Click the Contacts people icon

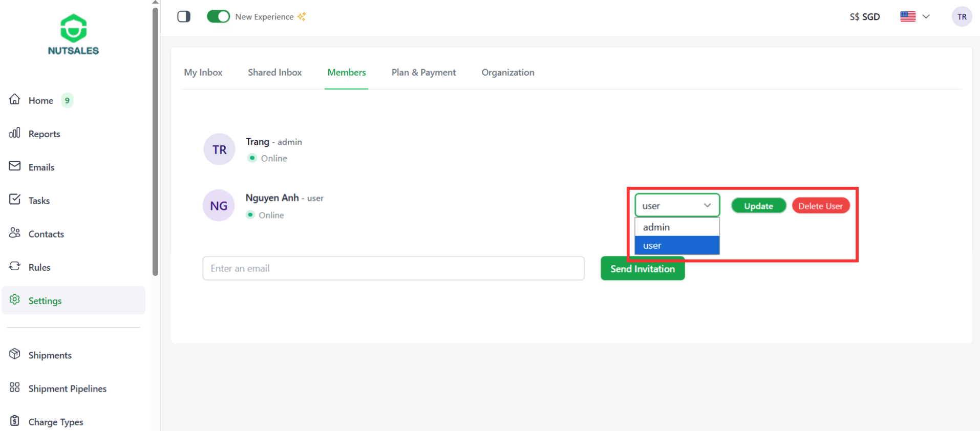coord(15,233)
